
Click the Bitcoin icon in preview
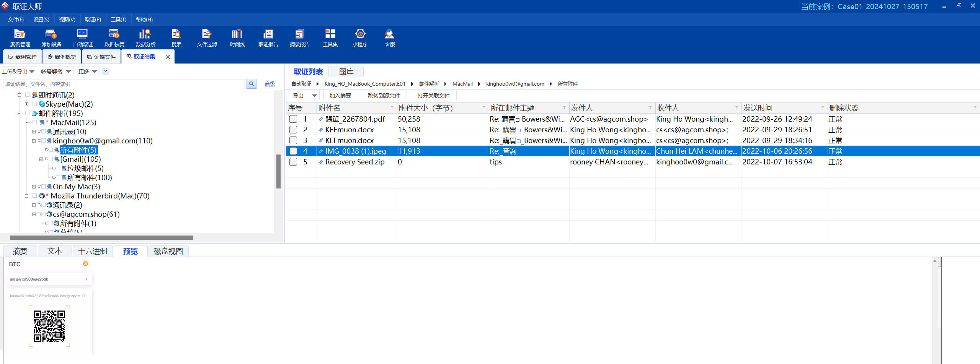pos(85,264)
